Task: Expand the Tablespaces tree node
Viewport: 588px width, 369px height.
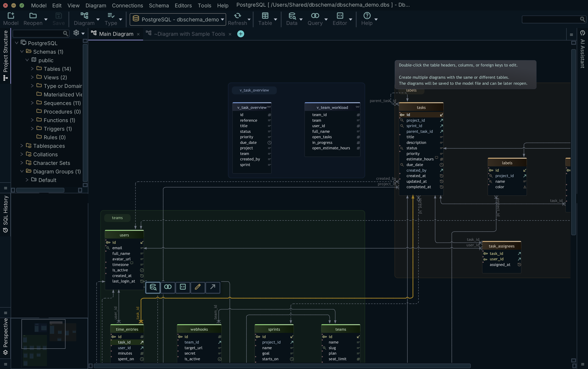Action: (x=22, y=146)
